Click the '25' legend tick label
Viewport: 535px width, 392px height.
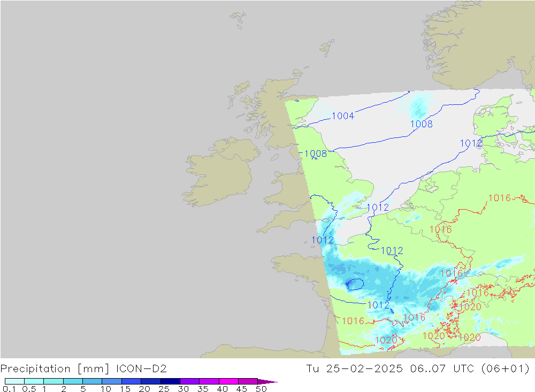click(x=164, y=389)
